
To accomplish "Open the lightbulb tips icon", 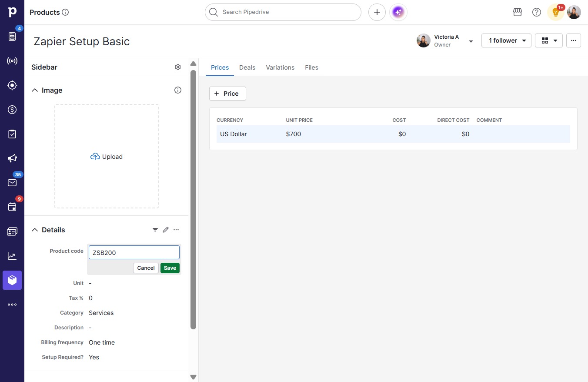I will (555, 12).
